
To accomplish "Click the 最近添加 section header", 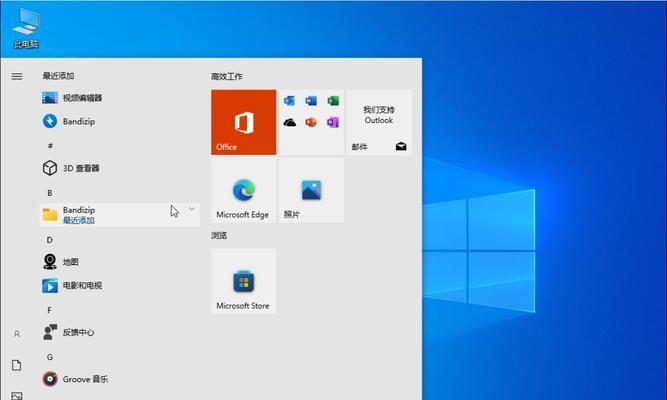I will pos(58,76).
